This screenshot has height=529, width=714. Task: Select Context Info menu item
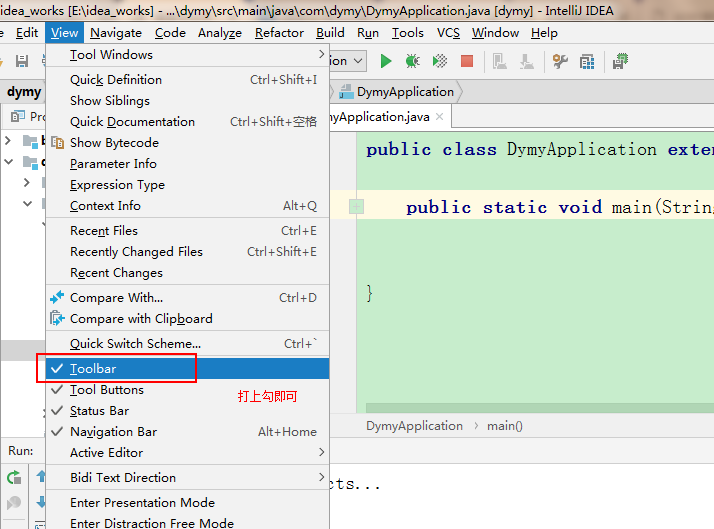[x=188, y=206]
